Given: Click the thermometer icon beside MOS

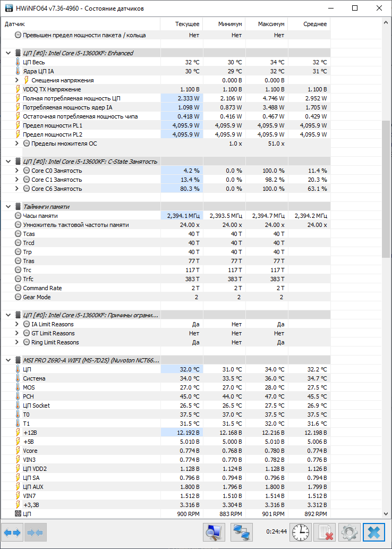Looking at the screenshot, I should click(18, 387).
